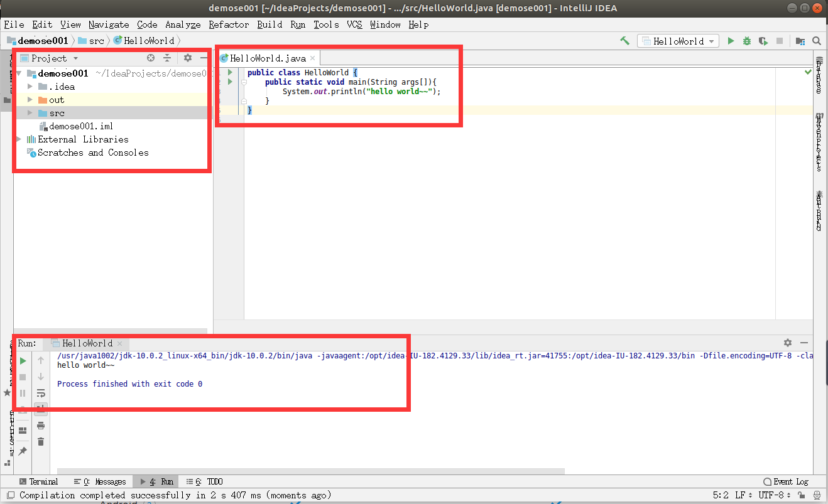Open the File menu

pyautogui.click(x=14, y=24)
